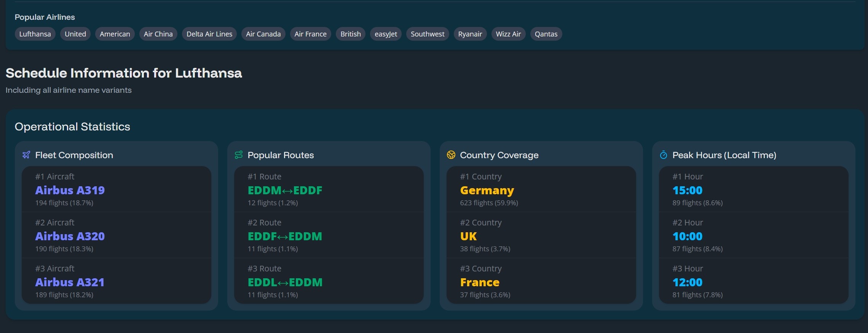Click the Germany country entry
Screen dimensions: 868x333
coord(487,190)
